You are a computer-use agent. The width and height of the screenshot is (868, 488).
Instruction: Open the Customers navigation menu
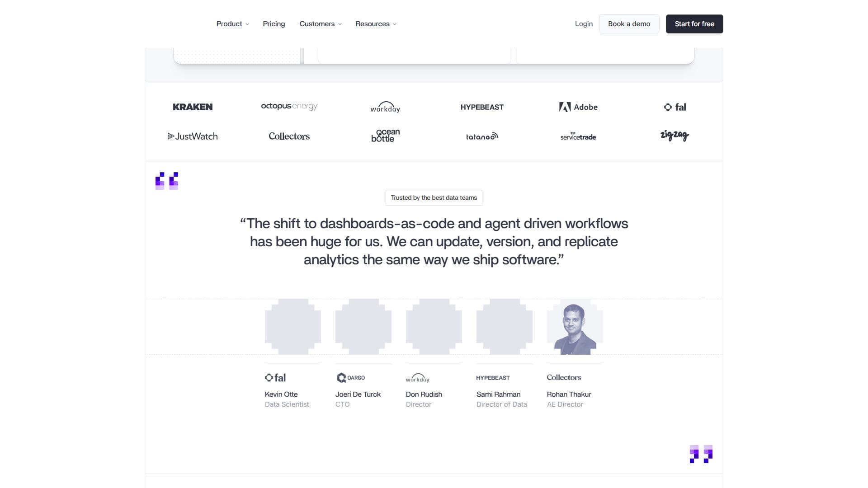[321, 24]
